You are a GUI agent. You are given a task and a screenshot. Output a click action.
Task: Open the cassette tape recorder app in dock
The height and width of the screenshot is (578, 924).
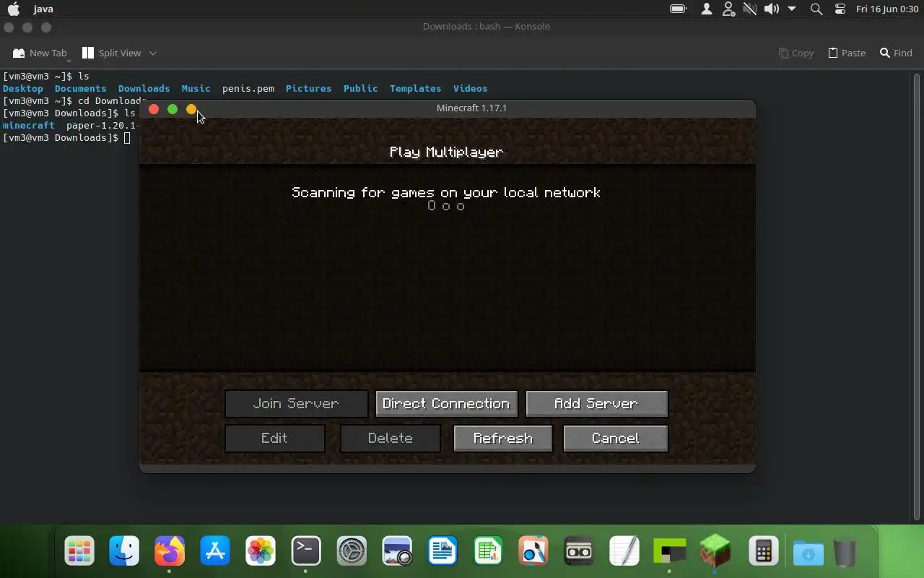(579, 551)
